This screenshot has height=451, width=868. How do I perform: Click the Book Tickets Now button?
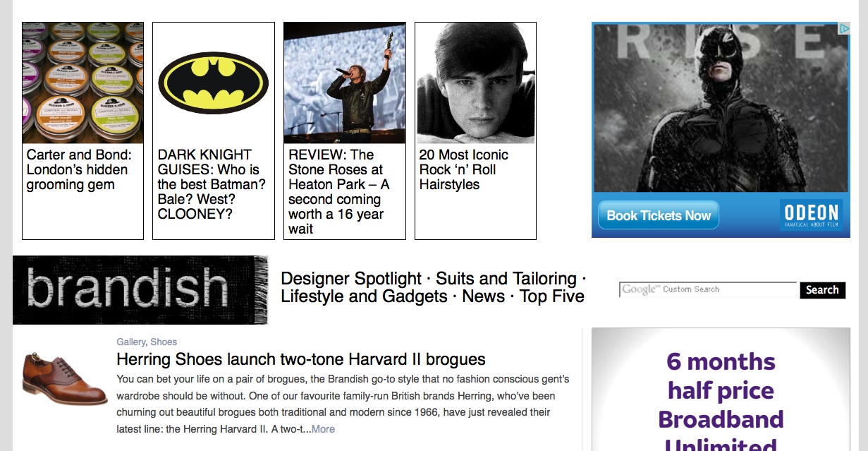(658, 215)
